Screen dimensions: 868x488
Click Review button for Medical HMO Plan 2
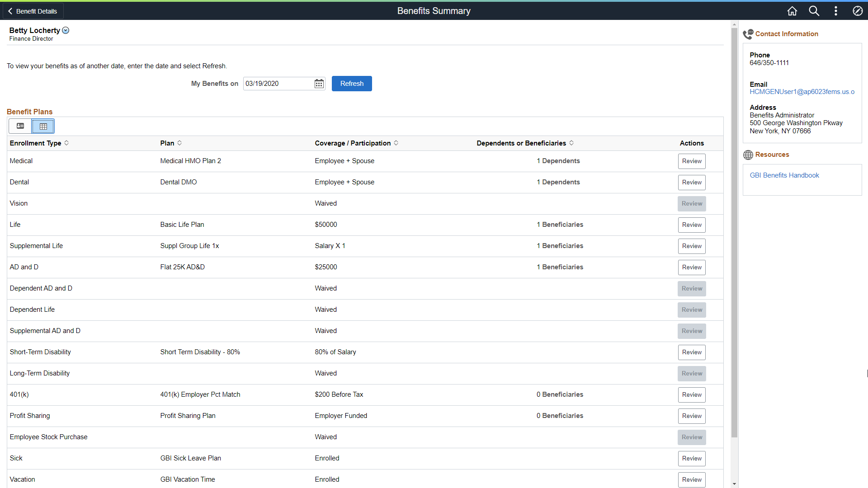(692, 161)
